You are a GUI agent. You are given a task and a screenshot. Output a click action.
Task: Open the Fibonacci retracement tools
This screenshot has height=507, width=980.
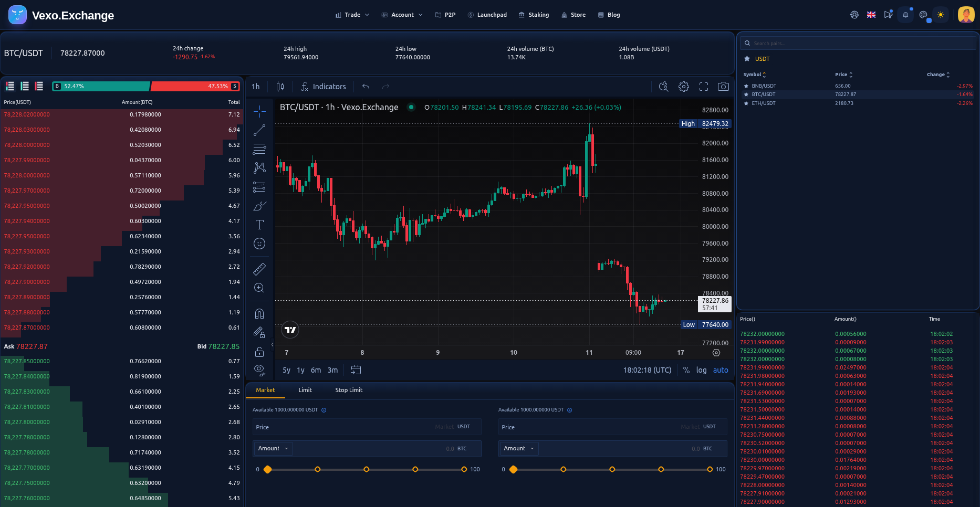coord(259,149)
